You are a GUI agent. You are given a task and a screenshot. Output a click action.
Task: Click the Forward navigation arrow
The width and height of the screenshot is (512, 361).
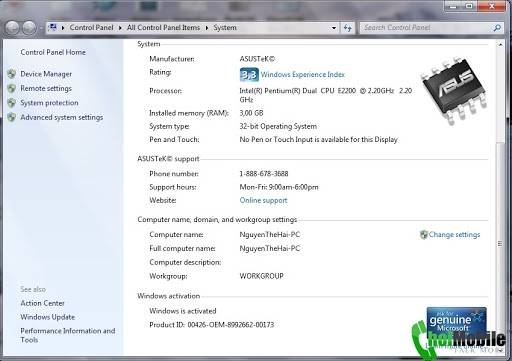[x=29, y=28]
